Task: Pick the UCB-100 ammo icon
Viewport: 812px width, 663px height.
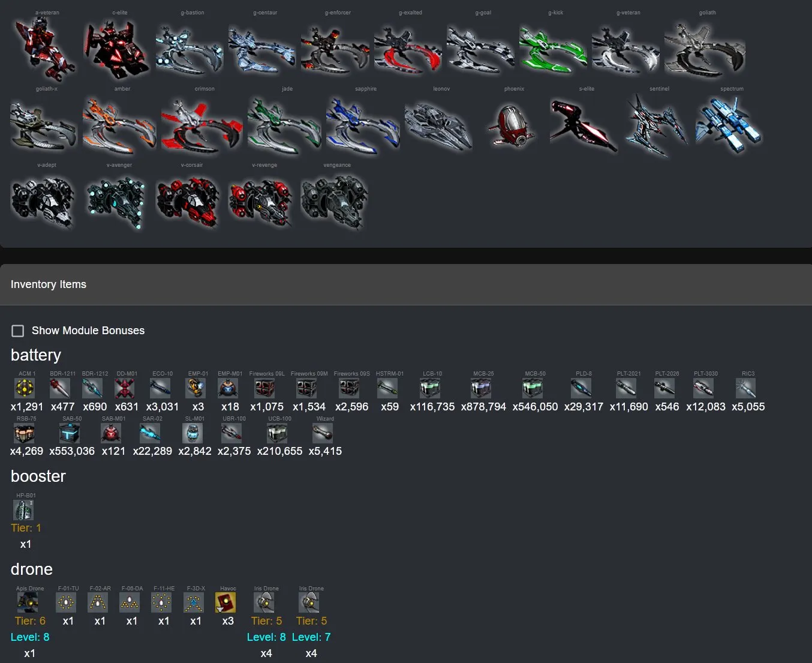Action: [277, 433]
